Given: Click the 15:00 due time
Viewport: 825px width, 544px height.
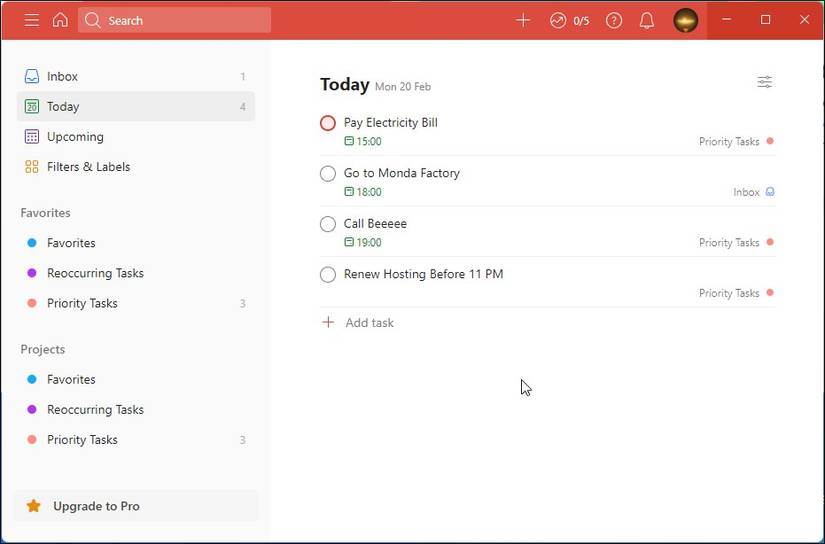Looking at the screenshot, I should (x=363, y=142).
